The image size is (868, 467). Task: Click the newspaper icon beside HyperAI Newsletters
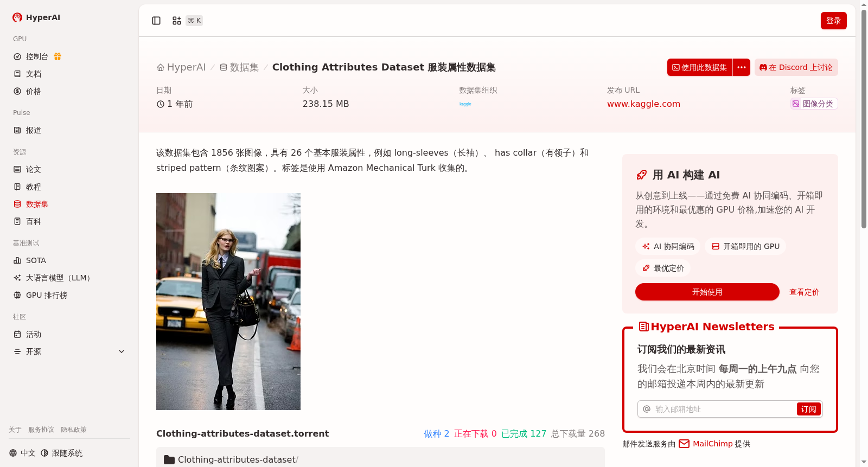pos(644,327)
